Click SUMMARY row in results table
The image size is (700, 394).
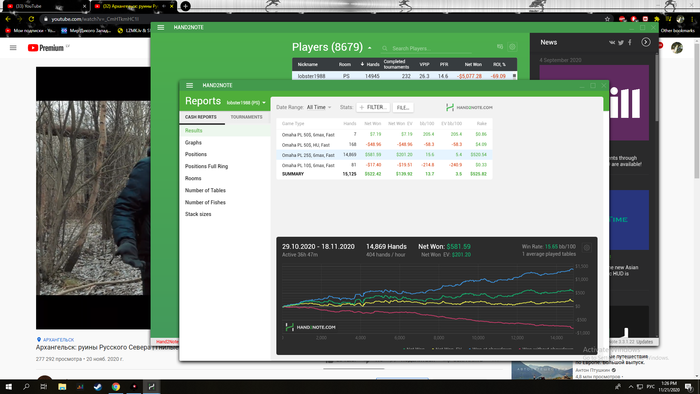point(384,174)
